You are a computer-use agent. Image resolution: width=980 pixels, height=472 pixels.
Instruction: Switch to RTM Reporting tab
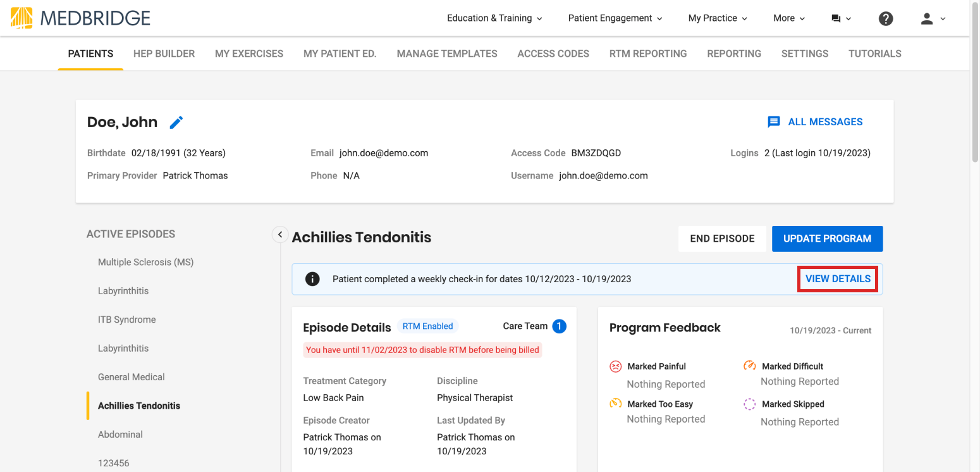[648, 54]
